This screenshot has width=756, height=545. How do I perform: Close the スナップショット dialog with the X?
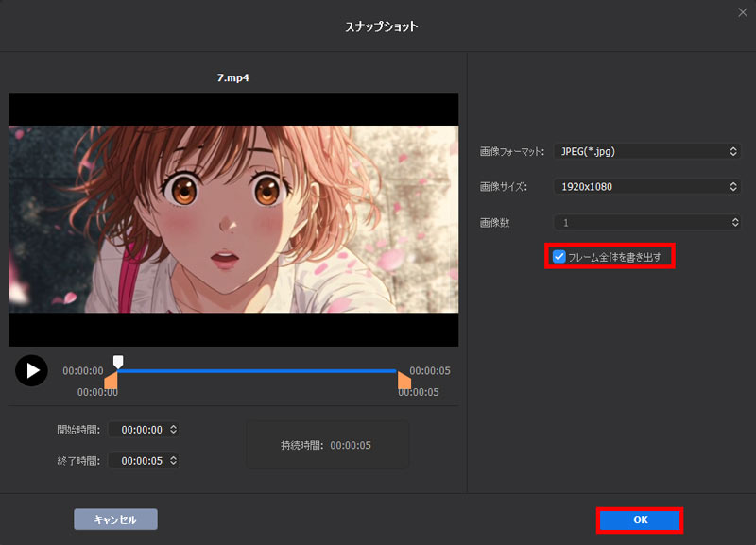point(742,12)
